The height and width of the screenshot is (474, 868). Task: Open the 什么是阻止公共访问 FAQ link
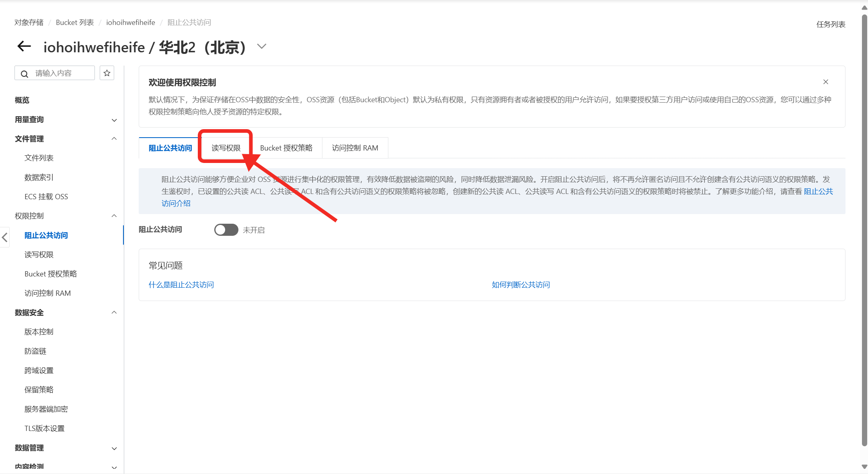(181, 285)
